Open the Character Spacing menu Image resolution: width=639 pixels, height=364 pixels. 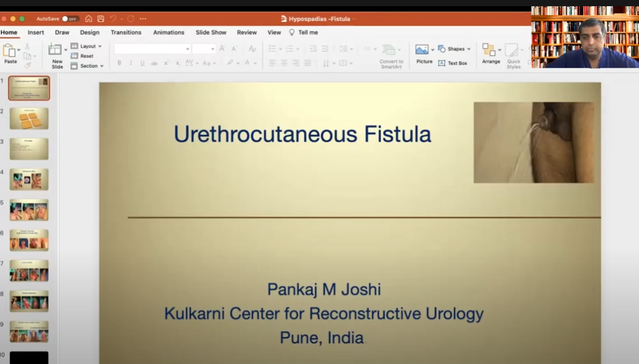[x=192, y=63]
